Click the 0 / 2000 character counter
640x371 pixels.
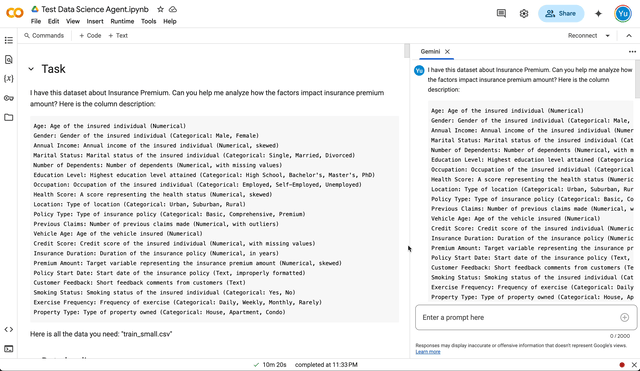click(x=620, y=336)
